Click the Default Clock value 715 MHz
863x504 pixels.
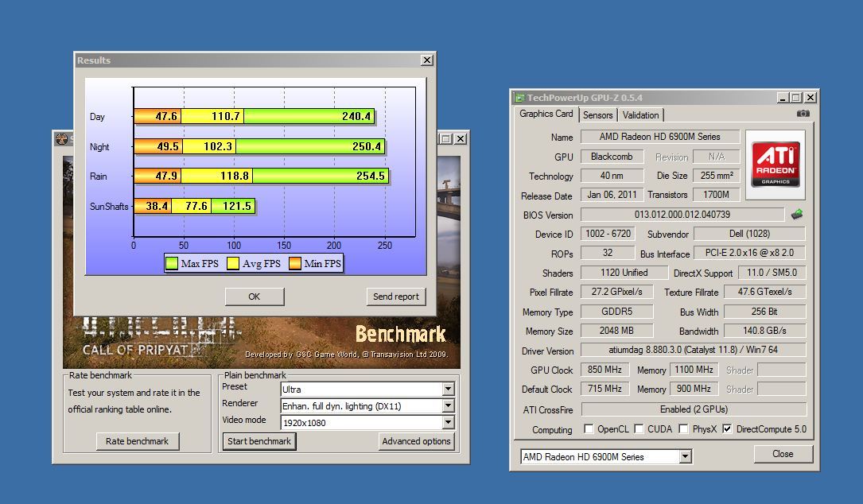click(x=604, y=389)
